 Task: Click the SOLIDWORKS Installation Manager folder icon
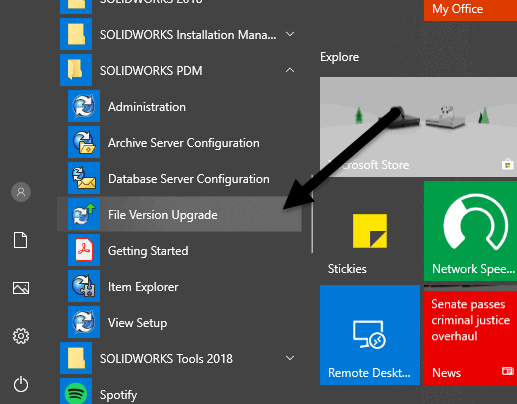click(x=76, y=34)
